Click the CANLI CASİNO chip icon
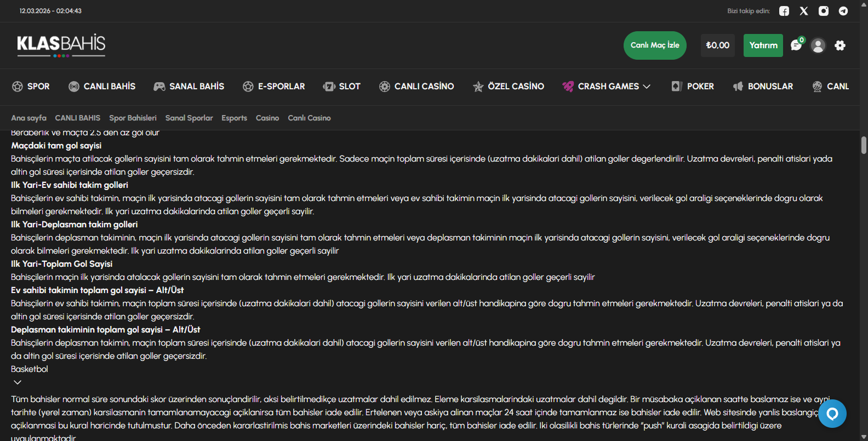 tap(385, 87)
